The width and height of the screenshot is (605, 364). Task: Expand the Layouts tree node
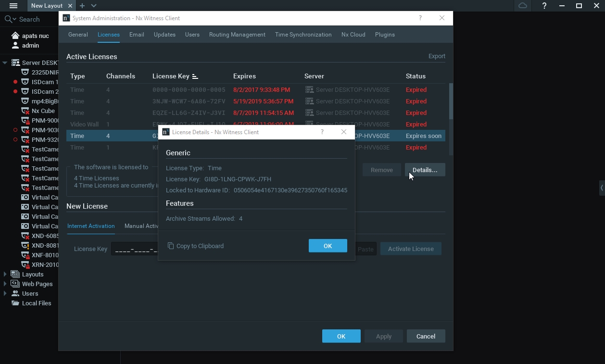tap(5, 274)
